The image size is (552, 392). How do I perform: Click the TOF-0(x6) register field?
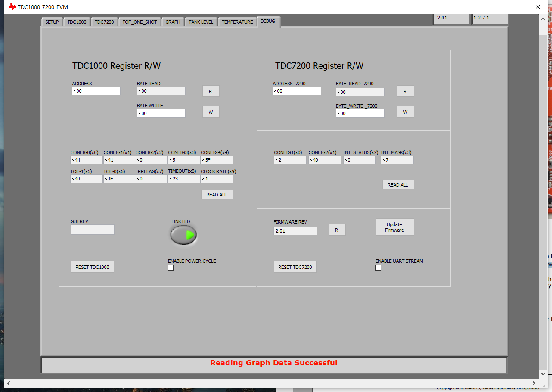coord(119,179)
